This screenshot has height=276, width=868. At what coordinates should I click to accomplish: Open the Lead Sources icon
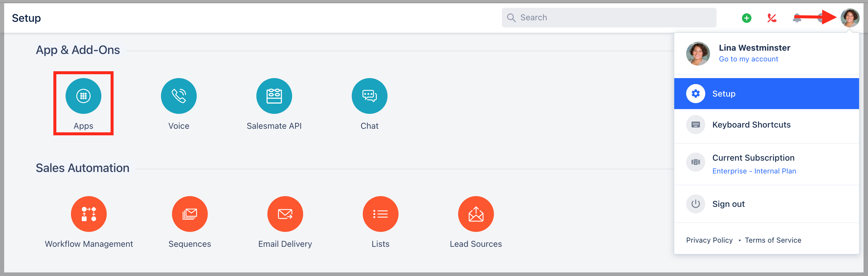point(476,214)
